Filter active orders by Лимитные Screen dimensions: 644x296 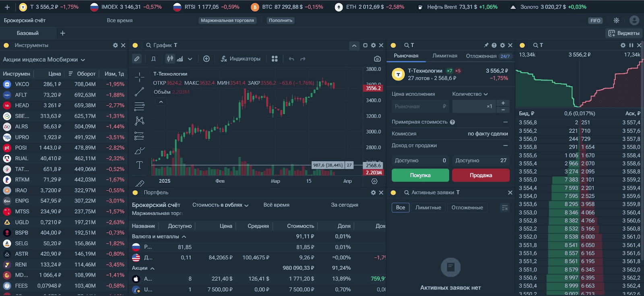tap(428, 208)
